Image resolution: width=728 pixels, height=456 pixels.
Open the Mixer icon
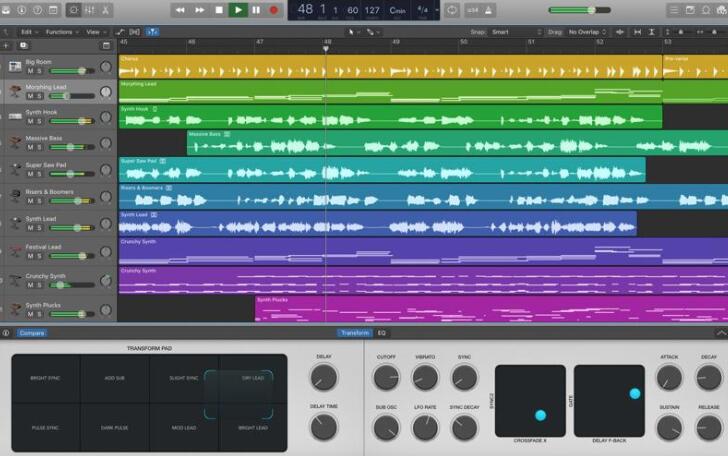[90, 10]
